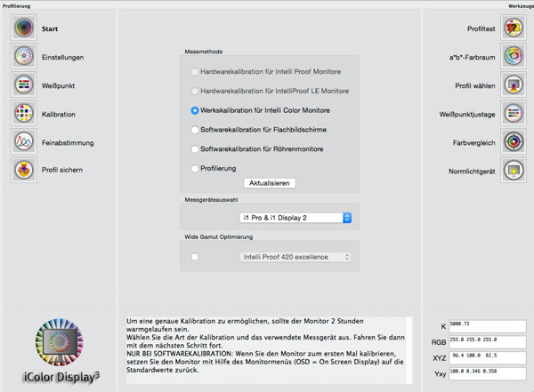This screenshot has height=392, width=534.
Task: Choose the Profilierung radio button
Action: [195, 167]
